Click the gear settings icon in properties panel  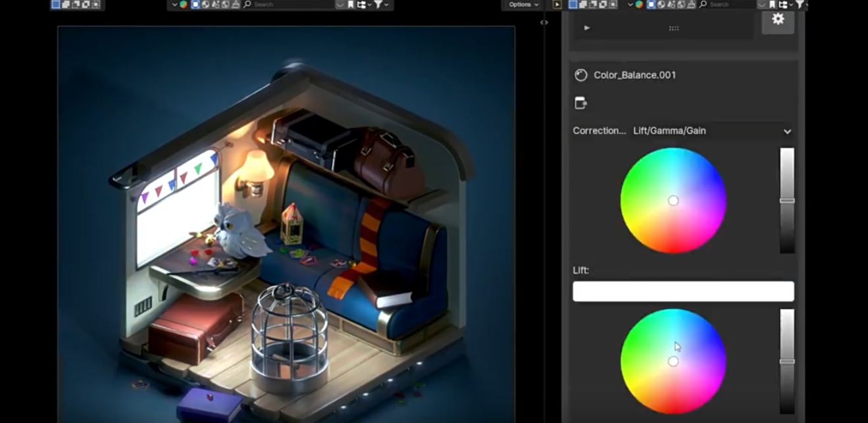point(778,20)
